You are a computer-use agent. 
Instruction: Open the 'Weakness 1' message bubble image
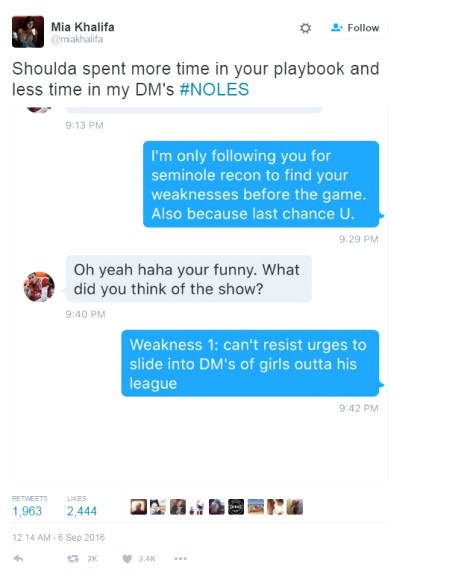click(x=250, y=363)
